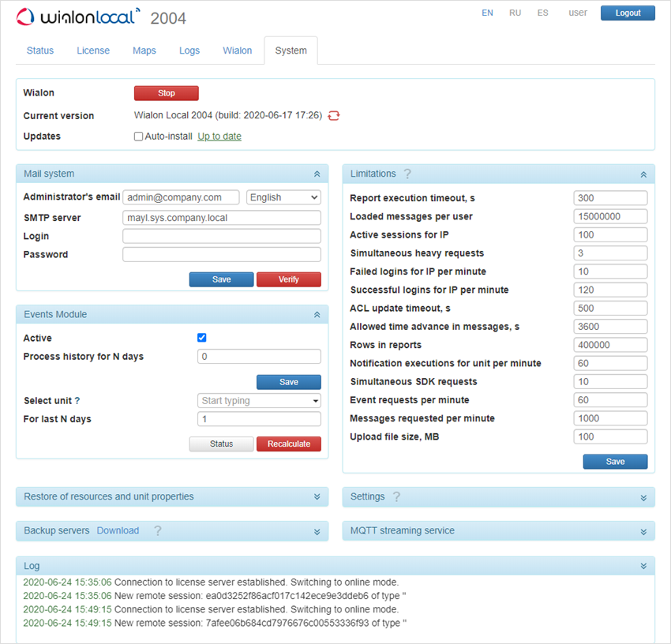671x644 pixels.
Task: Open the Up to date link
Action: 219,137
